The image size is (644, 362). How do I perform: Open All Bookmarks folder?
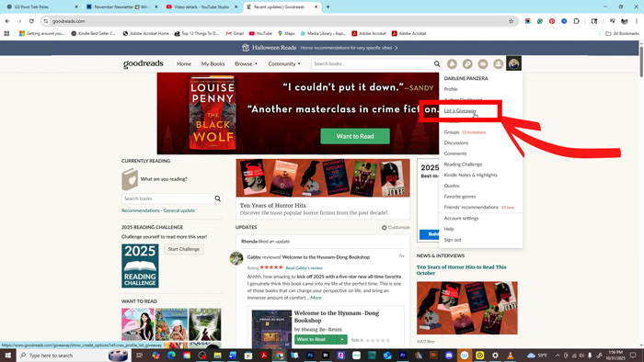(622, 34)
